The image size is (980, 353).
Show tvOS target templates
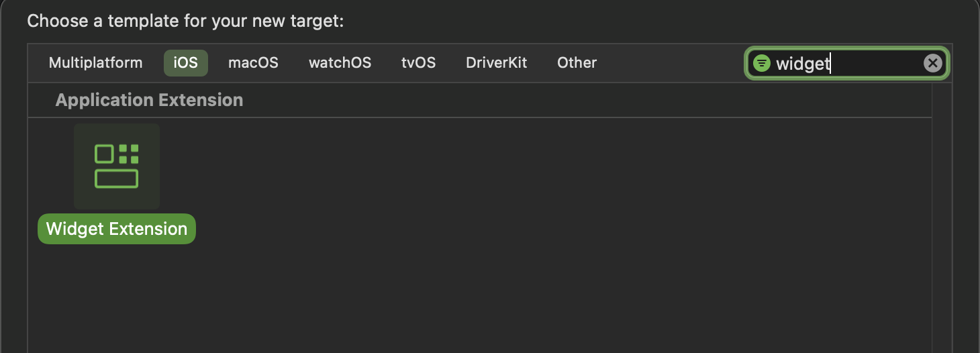(418, 63)
